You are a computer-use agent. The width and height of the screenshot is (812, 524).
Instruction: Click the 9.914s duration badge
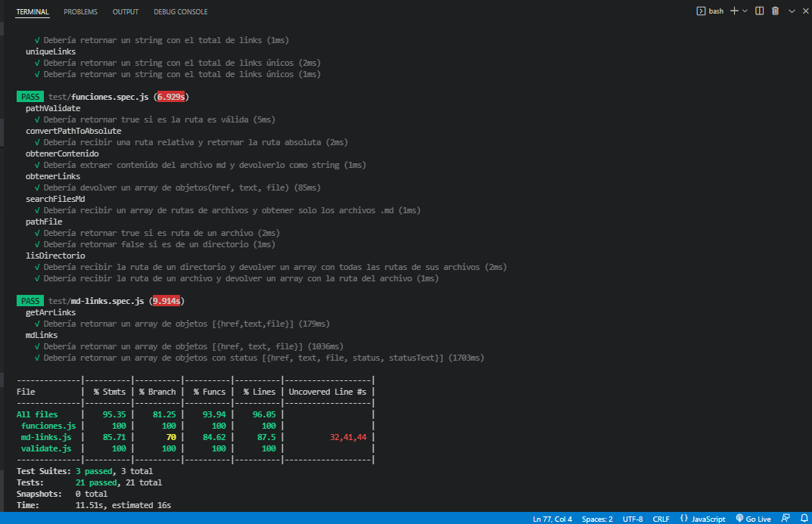tap(166, 301)
